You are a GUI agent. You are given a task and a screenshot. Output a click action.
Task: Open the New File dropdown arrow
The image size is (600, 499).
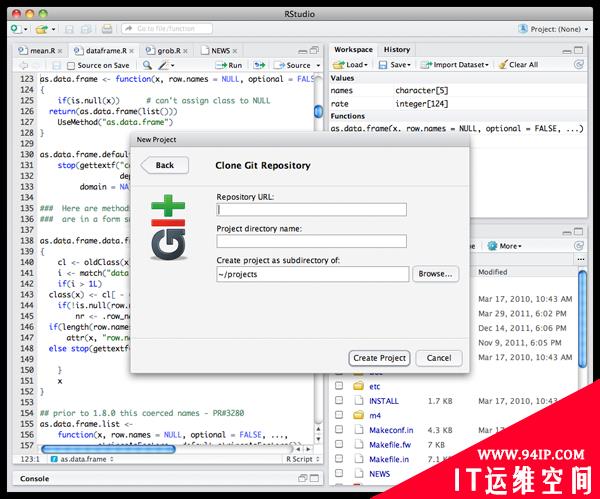(26, 29)
